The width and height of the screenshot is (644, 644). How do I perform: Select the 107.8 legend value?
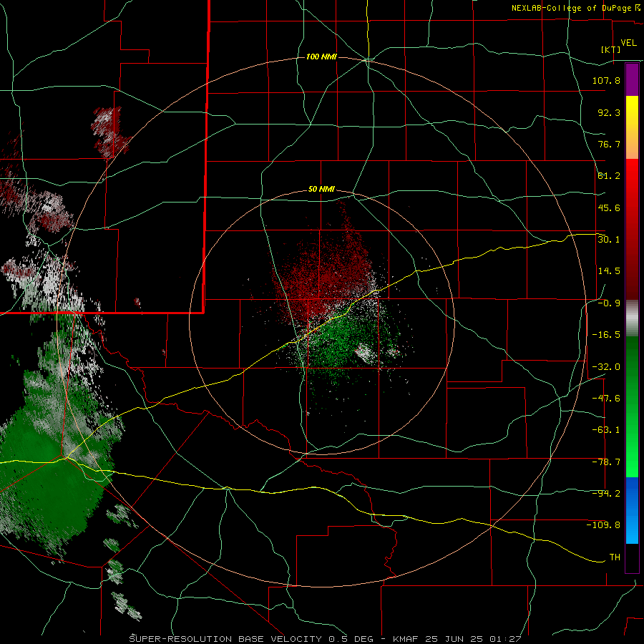click(606, 80)
